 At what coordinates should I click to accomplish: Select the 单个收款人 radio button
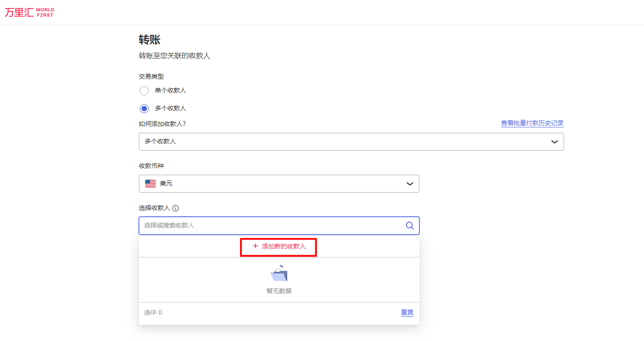pos(144,91)
